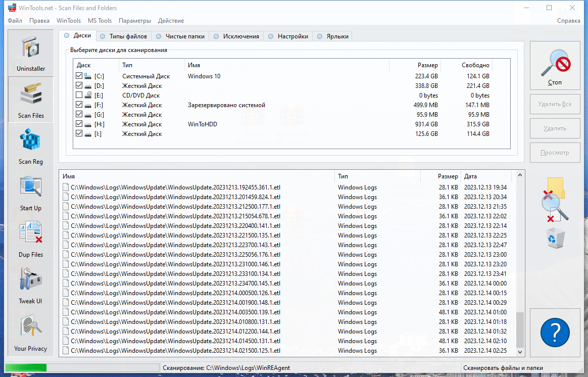The width and height of the screenshot is (588, 377).
Task: Open the Dup Files tool
Action: click(31, 240)
